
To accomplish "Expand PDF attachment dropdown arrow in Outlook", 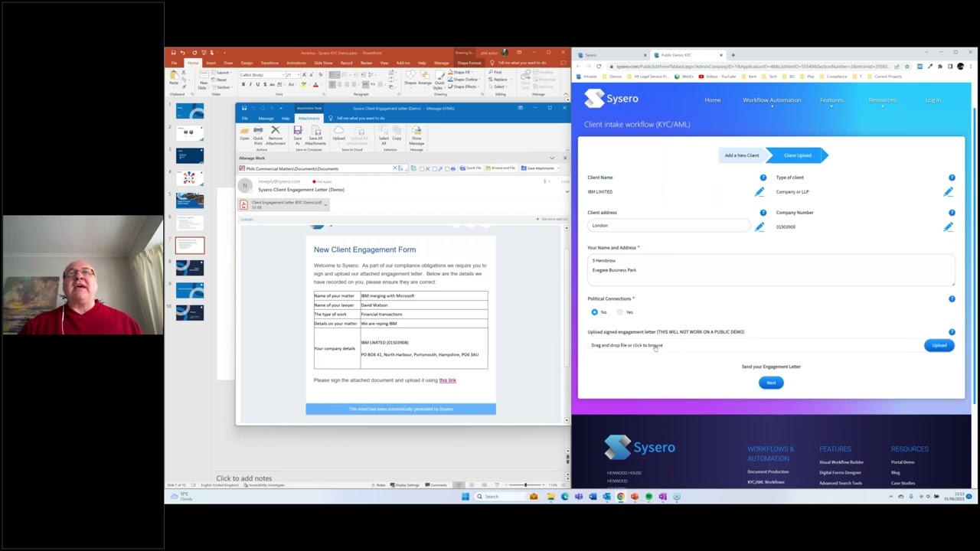I will point(325,204).
